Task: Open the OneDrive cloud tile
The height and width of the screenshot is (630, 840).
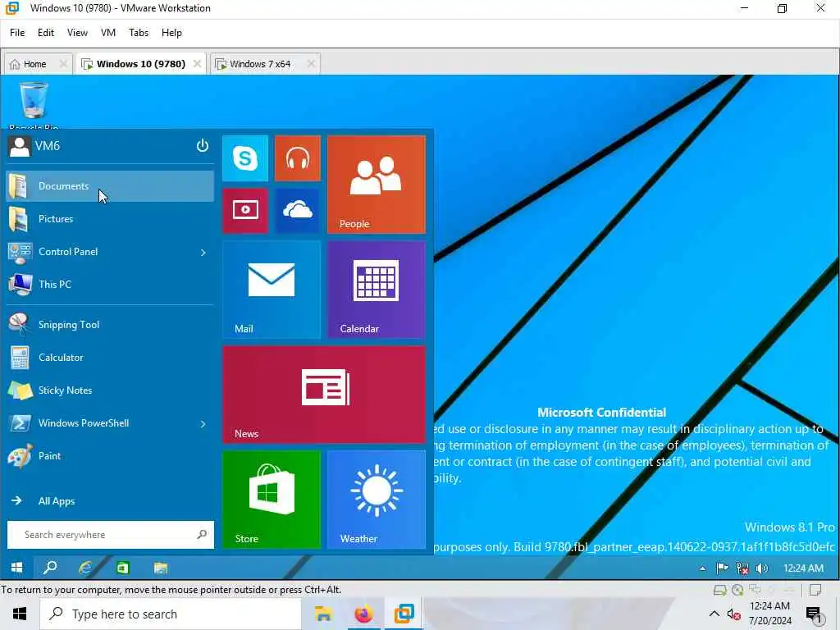Action: point(297,211)
